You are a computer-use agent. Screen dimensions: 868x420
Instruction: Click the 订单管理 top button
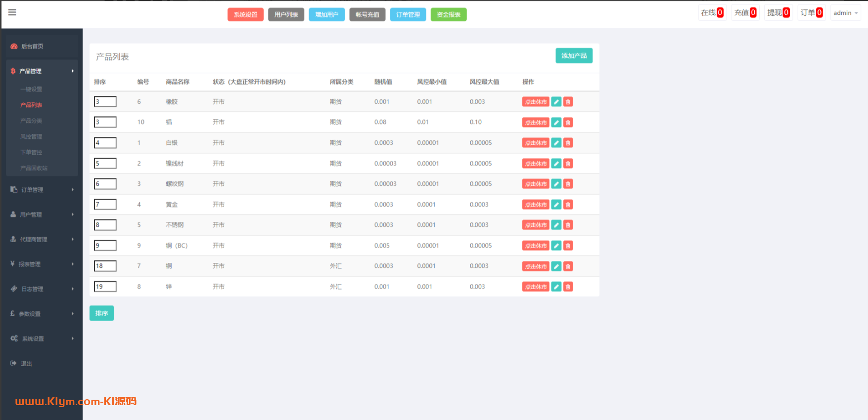pos(408,15)
